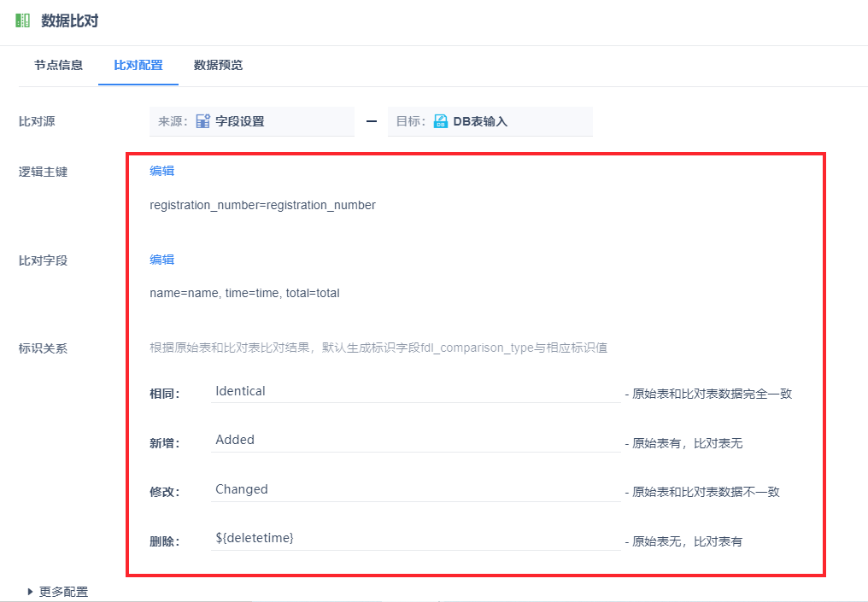Screen dimensions: 868x602
Task: Click the 标识关系 label
Action: [44, 348]
